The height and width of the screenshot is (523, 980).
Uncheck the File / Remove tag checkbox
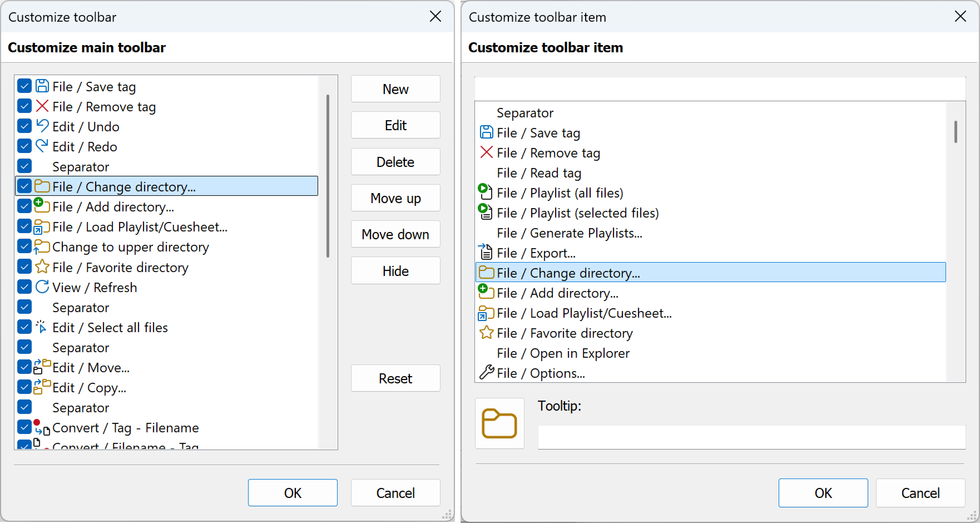(x=24, y=106)
